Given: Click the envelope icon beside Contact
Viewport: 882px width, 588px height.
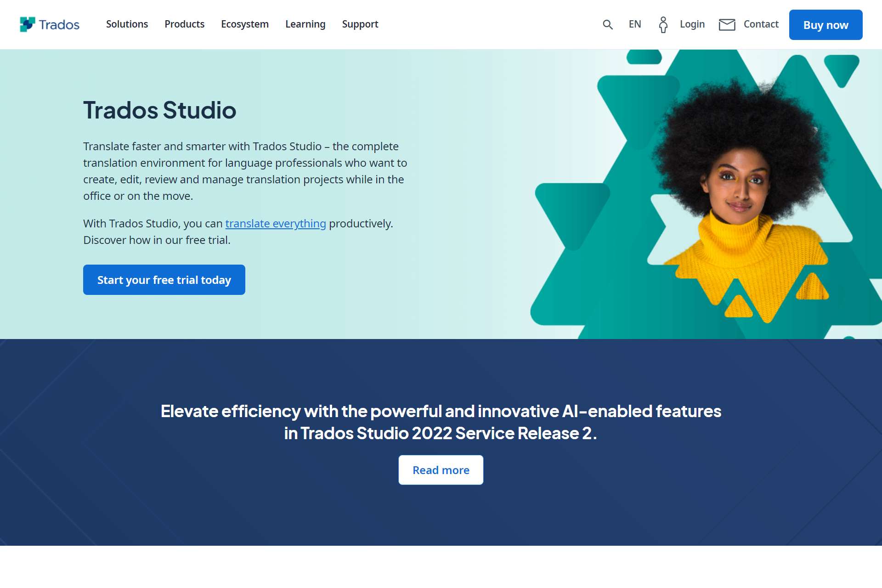Looking at the screenshot, I should tap(727, 24).
